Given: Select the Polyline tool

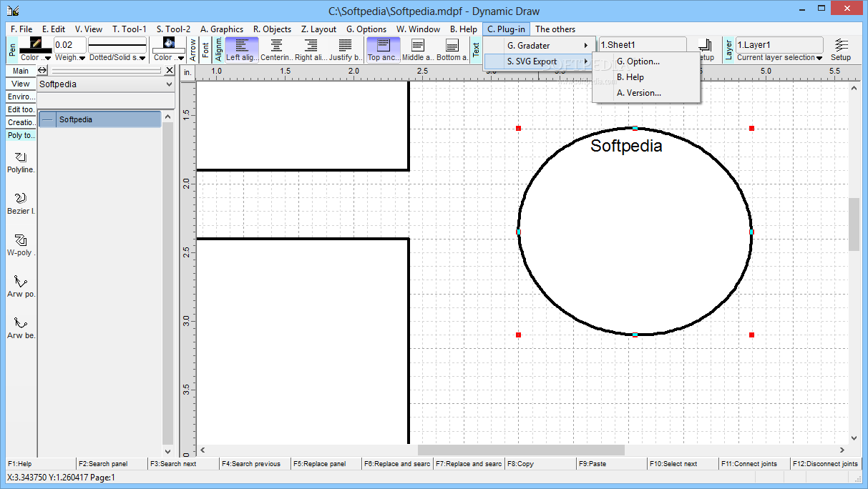Looking at the screenshot, I should tap(21, 162).
